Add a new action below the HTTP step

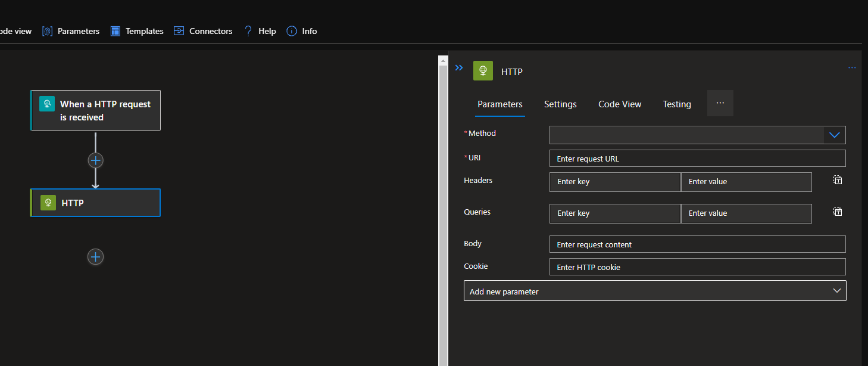[95, 256]
